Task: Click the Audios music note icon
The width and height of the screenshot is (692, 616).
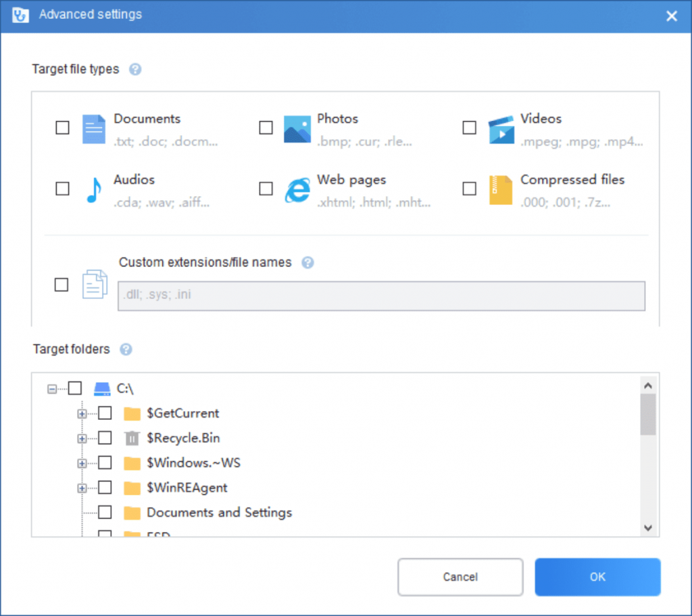Action: (94, 190)
